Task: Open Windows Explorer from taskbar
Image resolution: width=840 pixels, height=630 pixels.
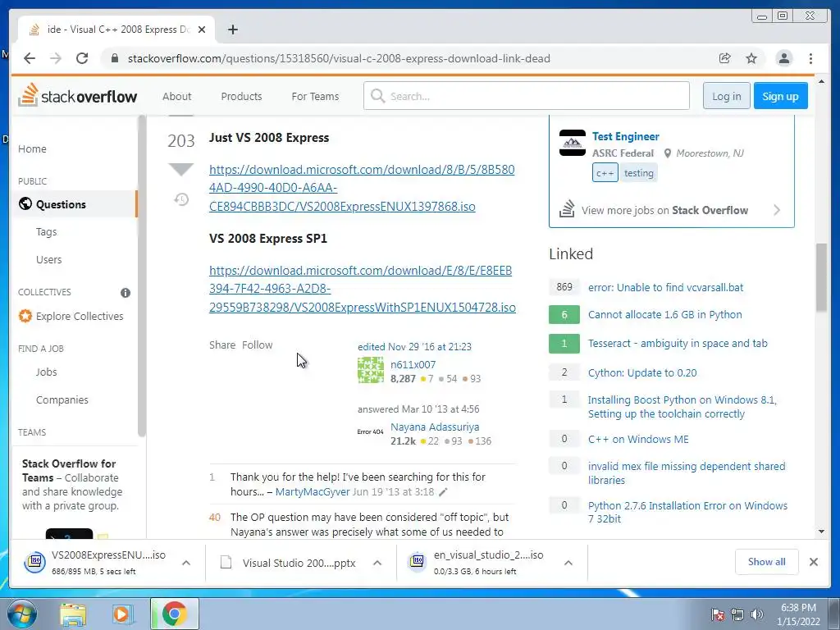Action: click(73, 614)
